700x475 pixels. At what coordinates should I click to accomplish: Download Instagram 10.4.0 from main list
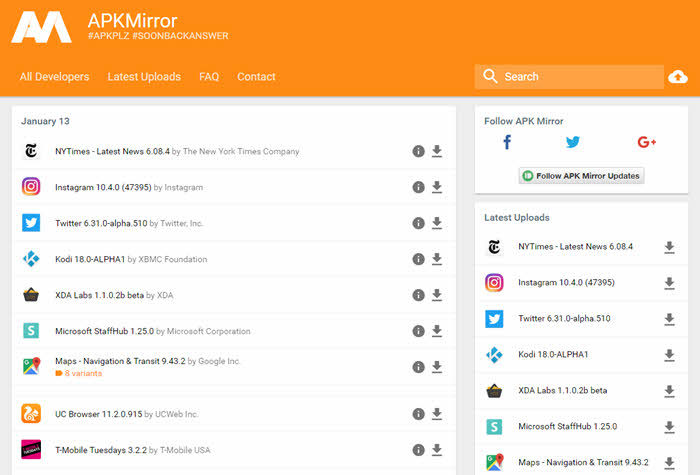[437, 187]
